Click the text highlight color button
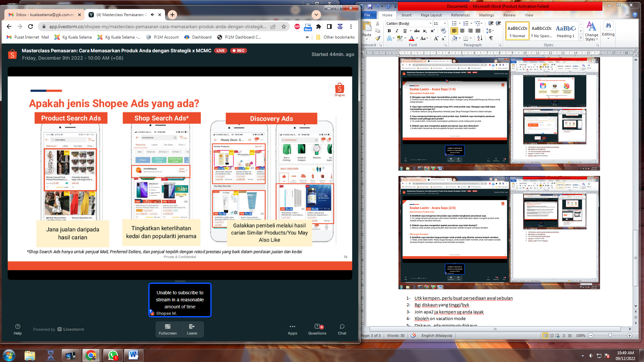 pyautogui.click(x=399, y=39)
